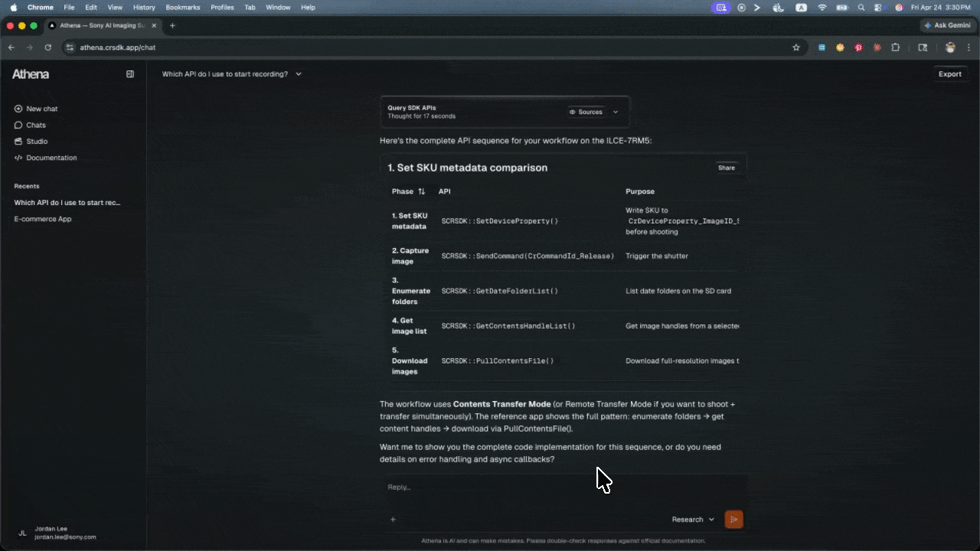Open the chat title dropdown chevron
The width and height of the screenshot is (980, 551).
[299, 74]
